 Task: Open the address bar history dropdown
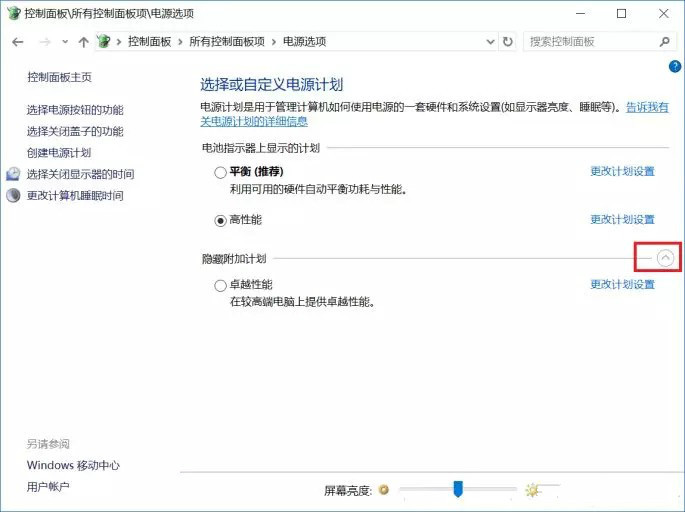point(491,42)
